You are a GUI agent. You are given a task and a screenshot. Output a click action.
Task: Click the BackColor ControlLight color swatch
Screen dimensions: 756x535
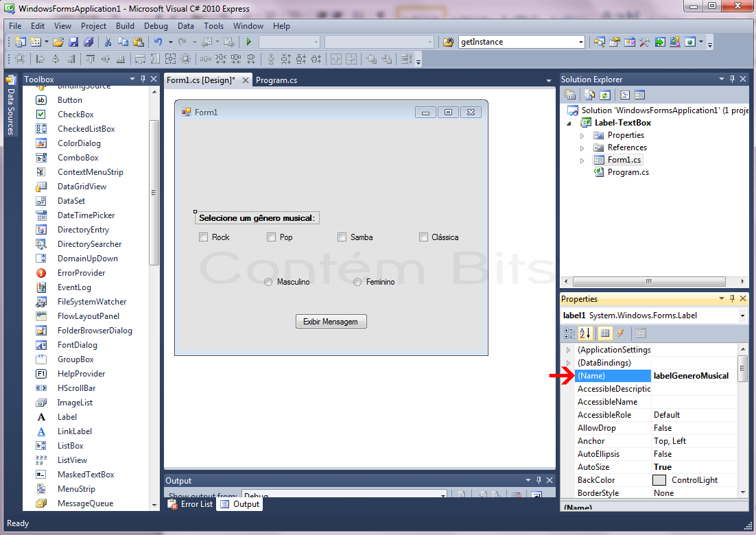[659, 480]
